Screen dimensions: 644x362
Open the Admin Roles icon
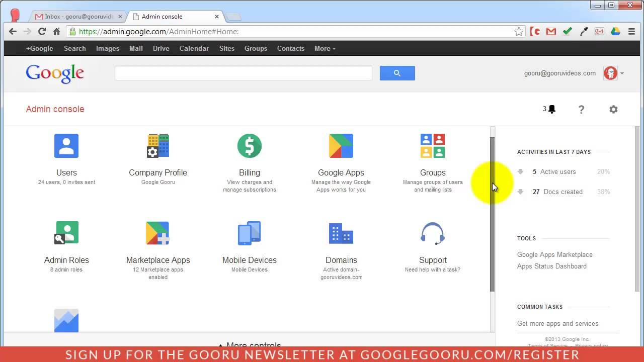point(66,233)
